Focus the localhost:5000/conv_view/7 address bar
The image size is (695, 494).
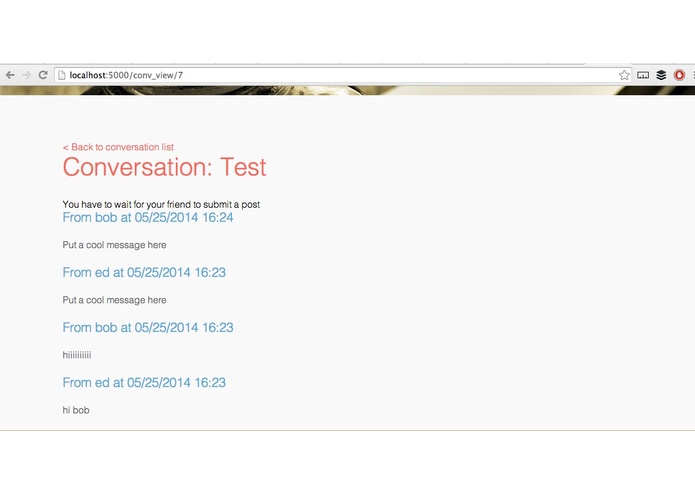click(x=343, y=75)
